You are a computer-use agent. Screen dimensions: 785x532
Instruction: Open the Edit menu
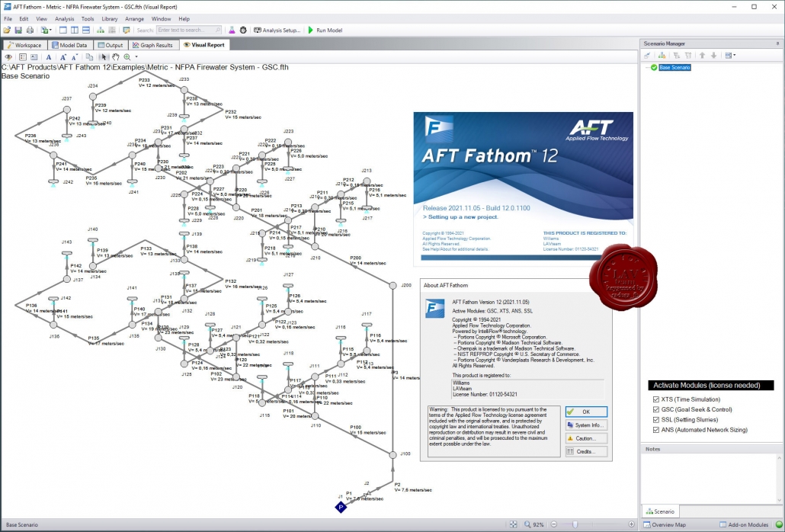24,18
